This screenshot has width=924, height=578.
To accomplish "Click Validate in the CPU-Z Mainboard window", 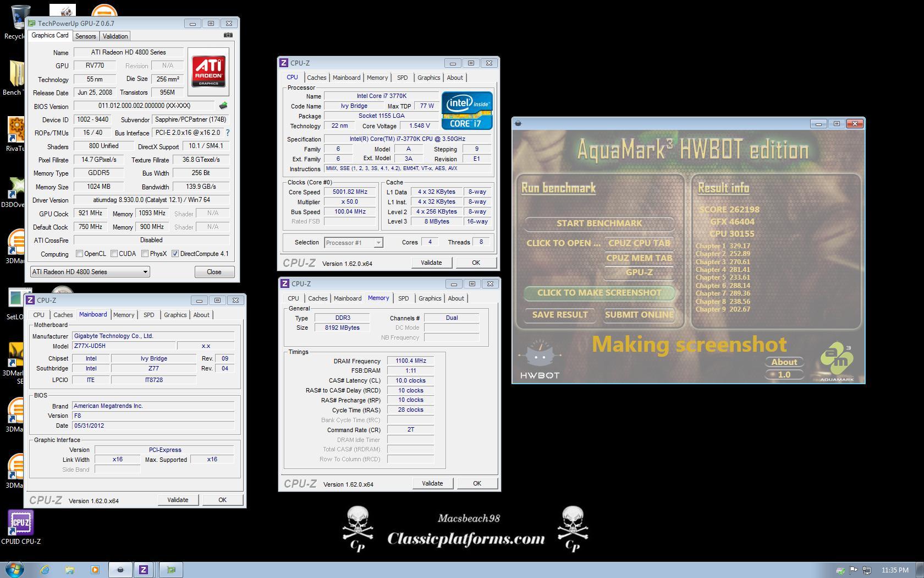I will coord(177,500).
